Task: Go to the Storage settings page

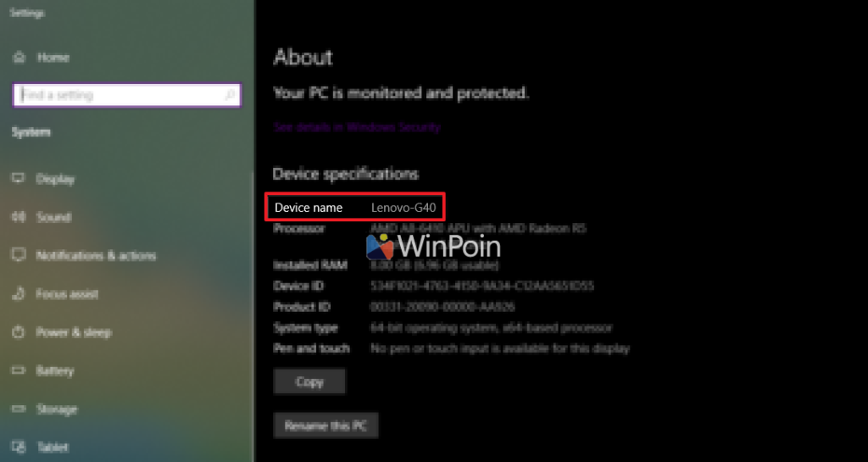Action: tap(56, 409)
